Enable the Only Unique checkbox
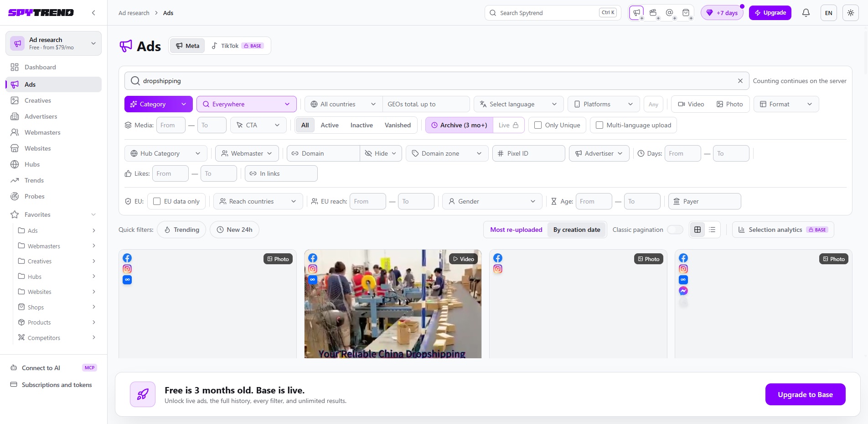Screen dimensions: 868x424 click(x=538, y=125)
